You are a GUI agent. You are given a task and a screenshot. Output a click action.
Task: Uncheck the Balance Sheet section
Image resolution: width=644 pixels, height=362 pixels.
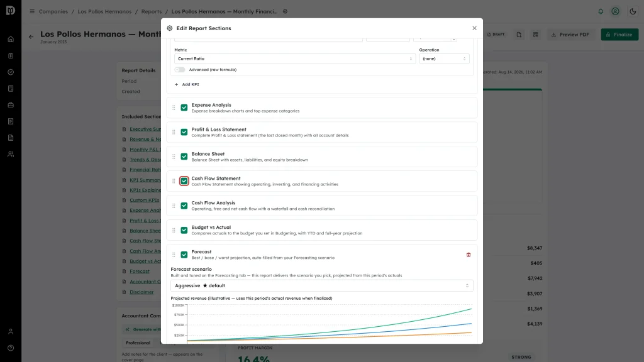(184, 156)
